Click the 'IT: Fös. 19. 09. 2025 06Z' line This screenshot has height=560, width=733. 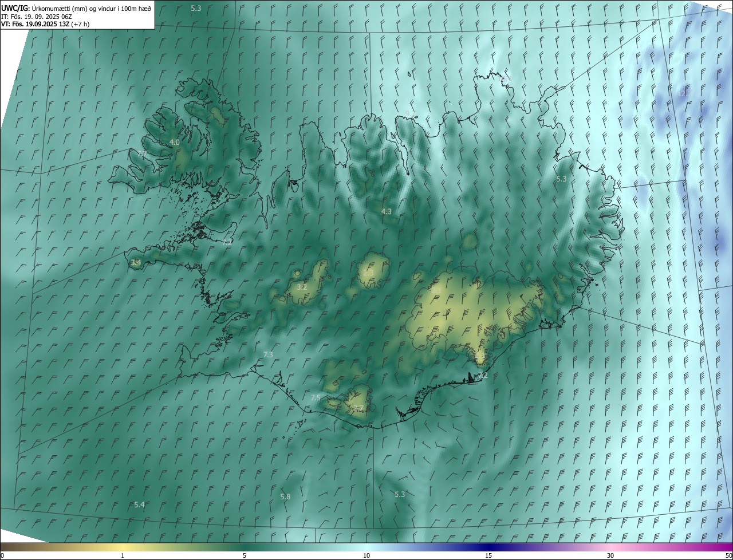37,16
